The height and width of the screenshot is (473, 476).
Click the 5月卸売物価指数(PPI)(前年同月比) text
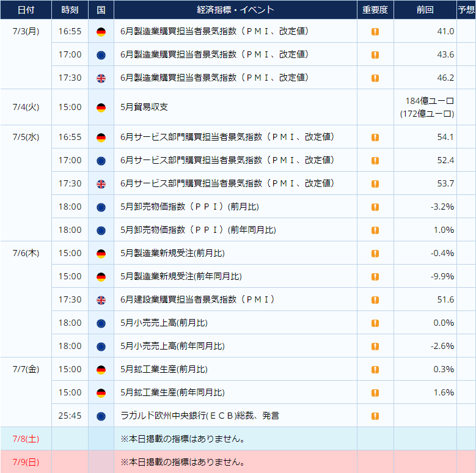198,230
